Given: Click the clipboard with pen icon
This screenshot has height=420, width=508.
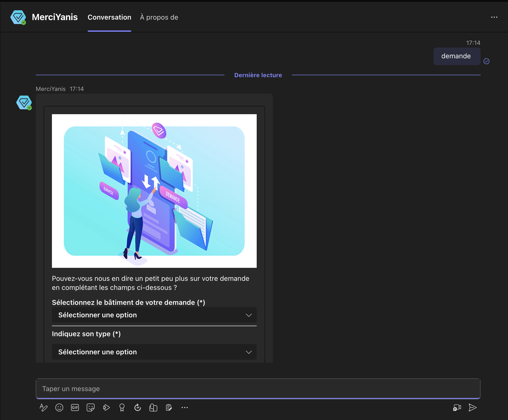Looking at the screenshot, I should [169, 408].
